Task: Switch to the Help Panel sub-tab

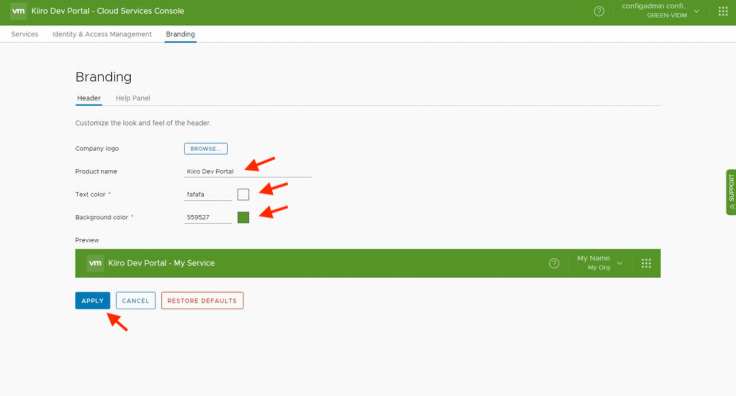Action: pos(133,98)
